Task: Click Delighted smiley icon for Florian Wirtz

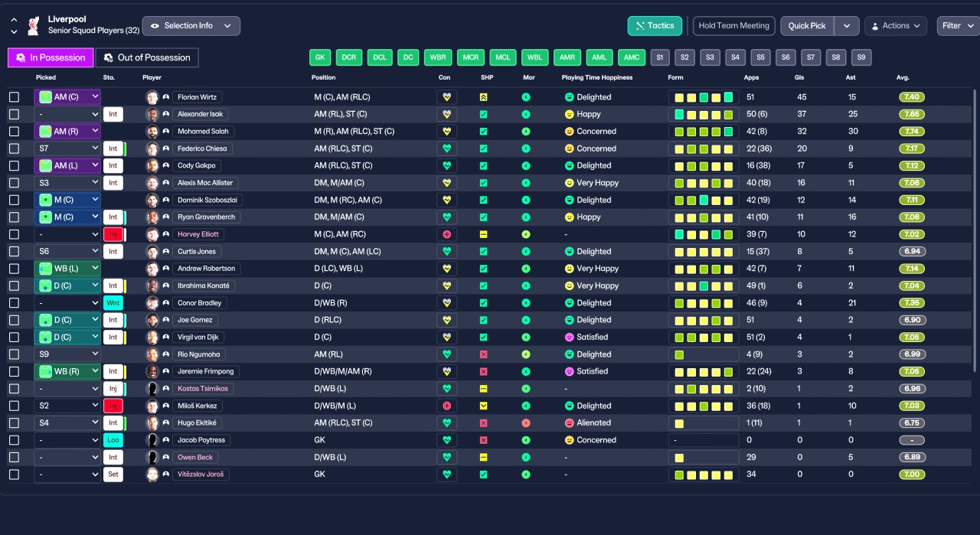Action: coord(569,97)
